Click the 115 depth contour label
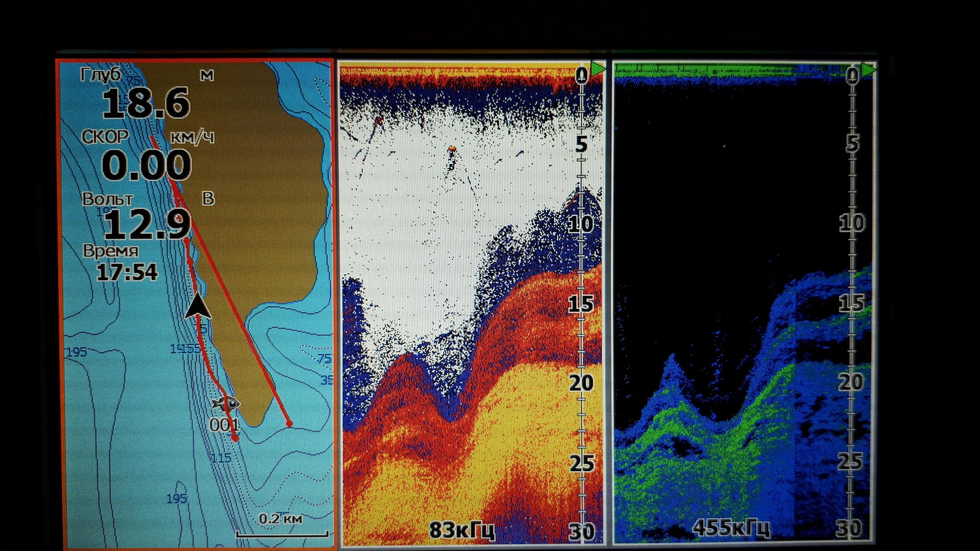Screen dimensions: 980x551 [221, 458]
